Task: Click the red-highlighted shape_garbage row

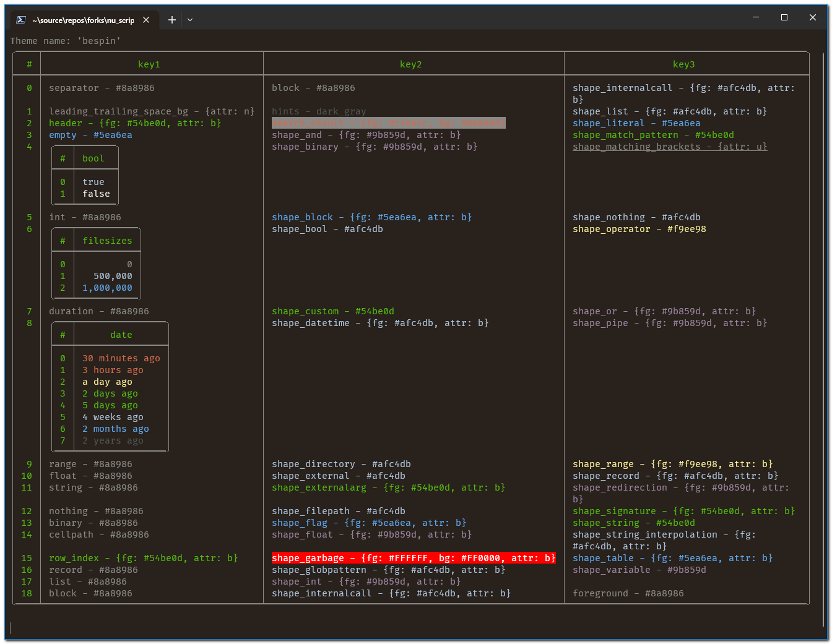Action: 414,558
